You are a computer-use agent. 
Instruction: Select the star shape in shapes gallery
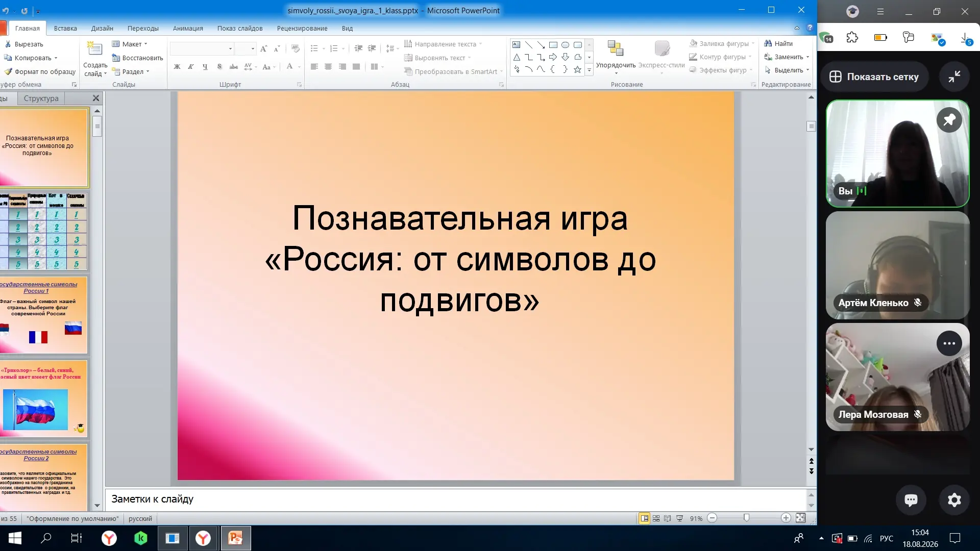pyautogui.click(x=577, y=69)
